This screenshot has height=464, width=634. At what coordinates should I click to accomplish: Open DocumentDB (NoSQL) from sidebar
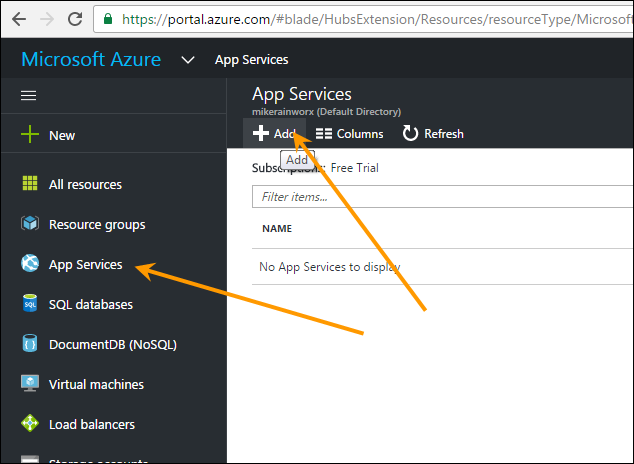click(x=114, y=344)
